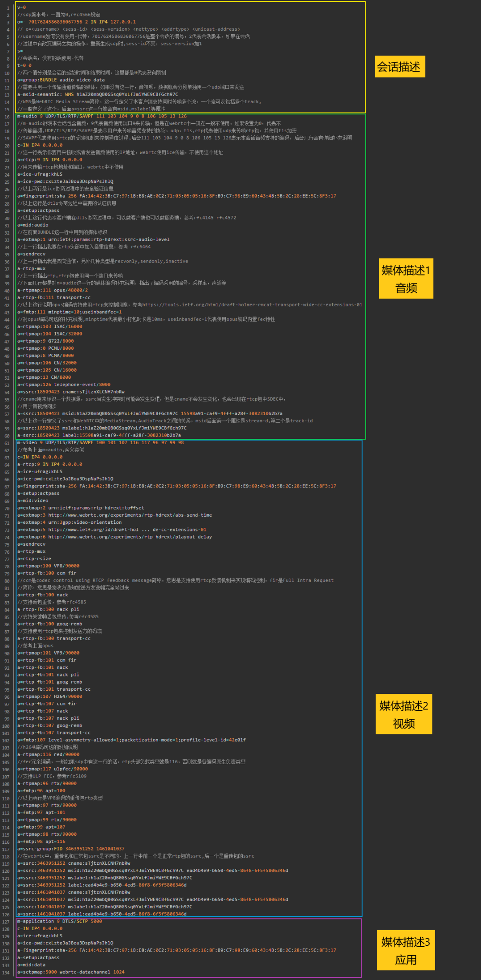Open the abs-send-time webrtc.org URL

(130, 515)
